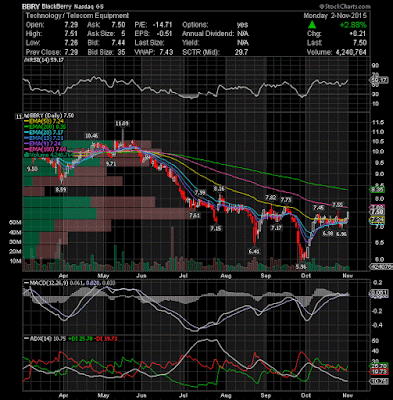Select the 60M volume axis label
The image size is (393, 400).
click(x=16, y=222)
